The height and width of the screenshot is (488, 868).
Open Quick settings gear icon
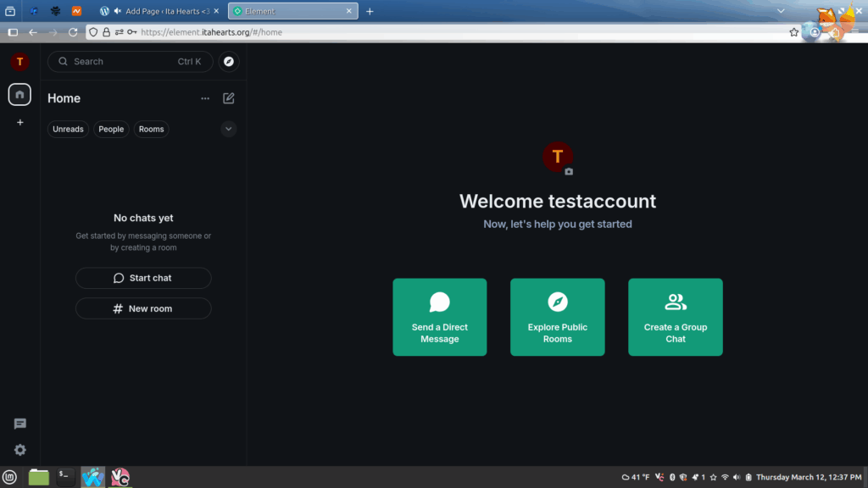coord(20,450)
